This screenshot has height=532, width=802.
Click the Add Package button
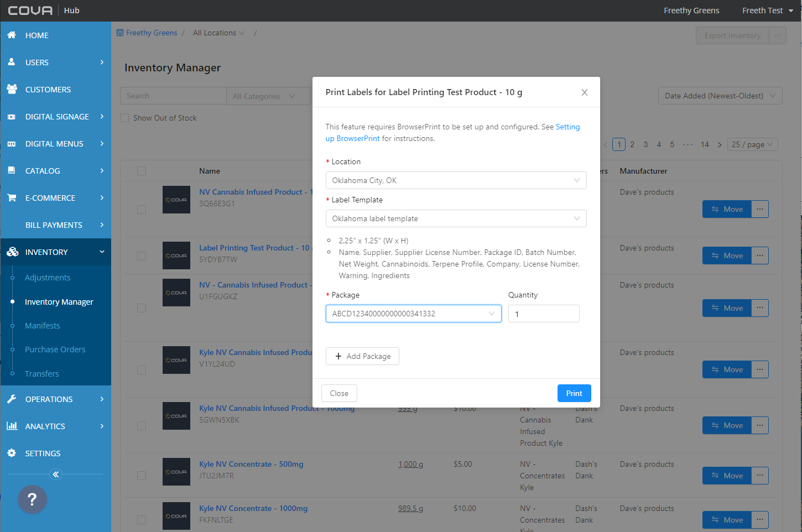362,356
